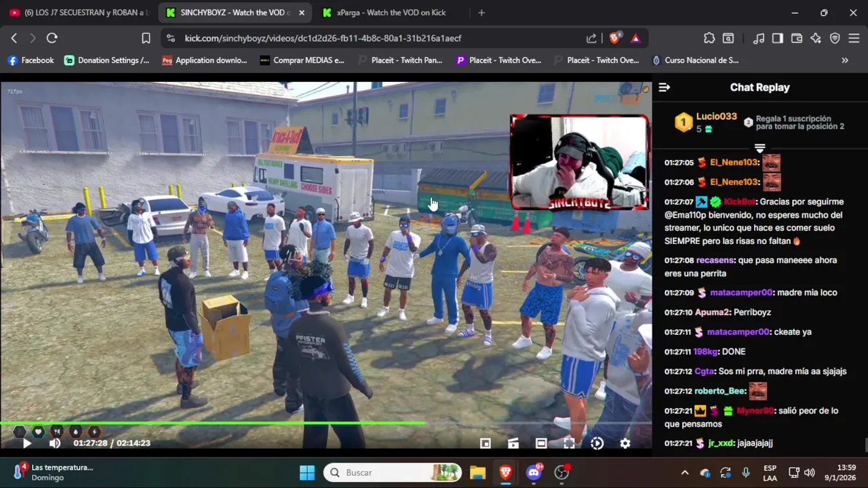
Task: Open Donation Settings bookmark
Action: click(106, 60)
